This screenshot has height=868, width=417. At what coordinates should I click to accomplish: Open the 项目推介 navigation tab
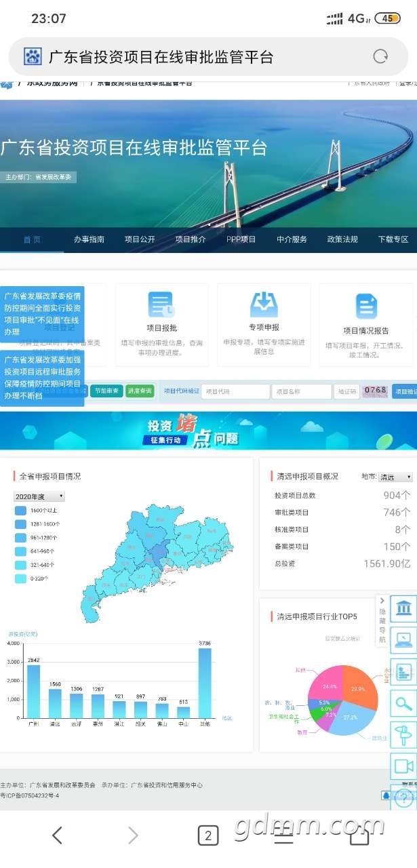tap(191, 239)
